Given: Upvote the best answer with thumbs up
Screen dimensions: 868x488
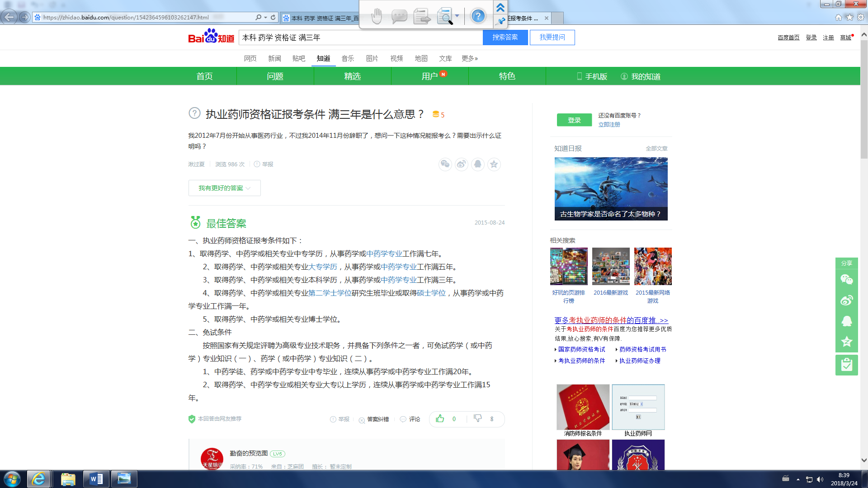Looking at the screenshot, I should tap(440, 418).
